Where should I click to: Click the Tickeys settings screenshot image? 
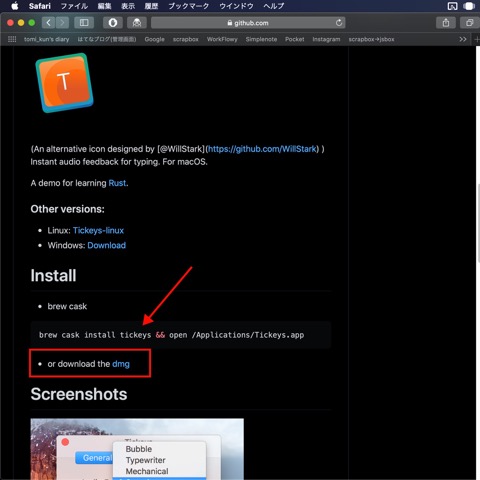click(137, 449)
